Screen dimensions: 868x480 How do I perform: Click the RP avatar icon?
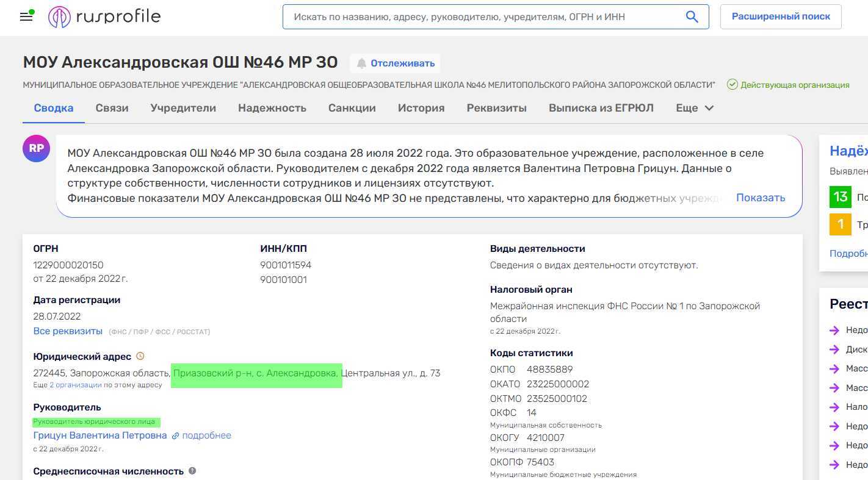click(36, 148)
